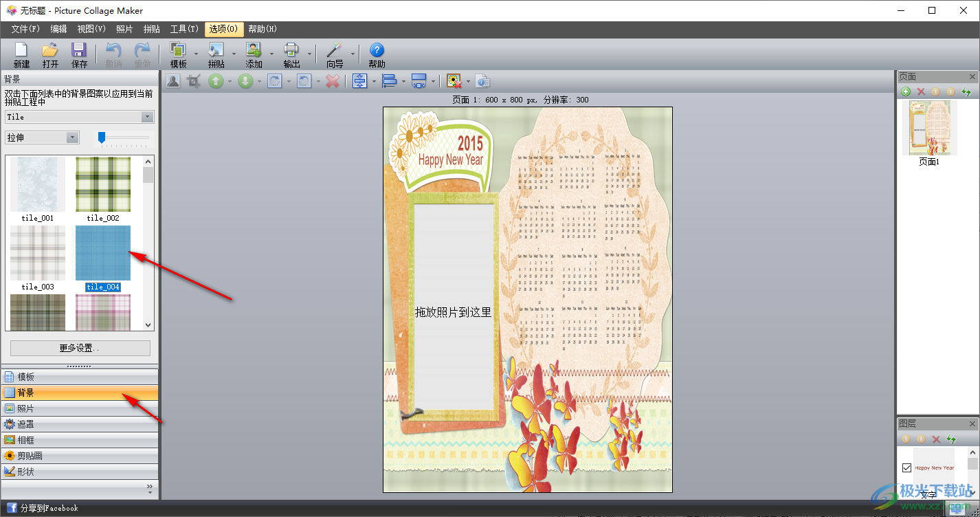
Task: Open the 工具(T) menu
Action: point(184,29)
